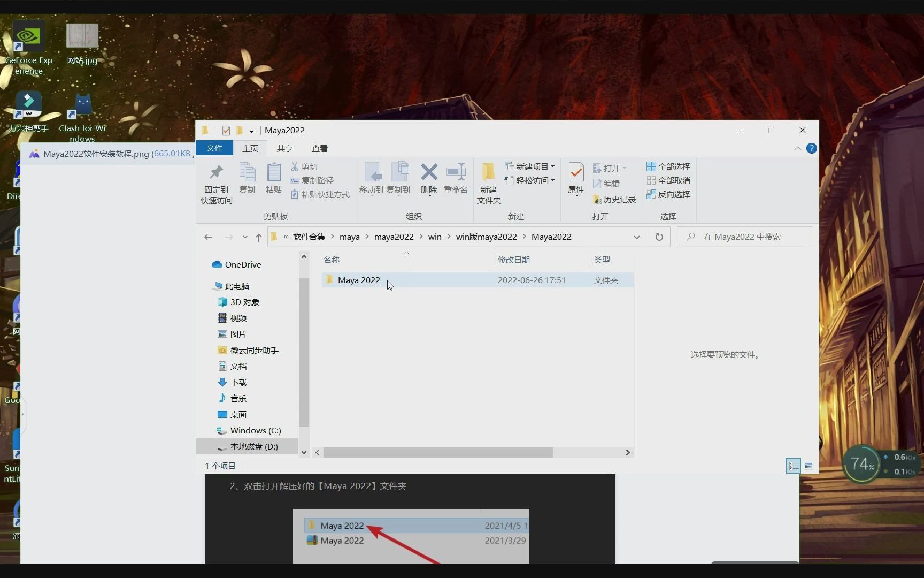Click the Forward navigation arrow
The width and height of the screenshot is (924, 578).
(x=229, y=237)
